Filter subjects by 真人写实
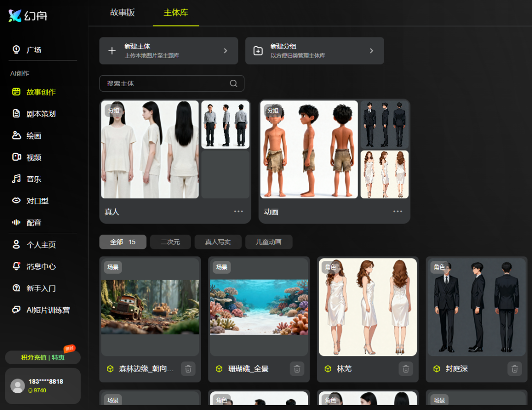 218,242
